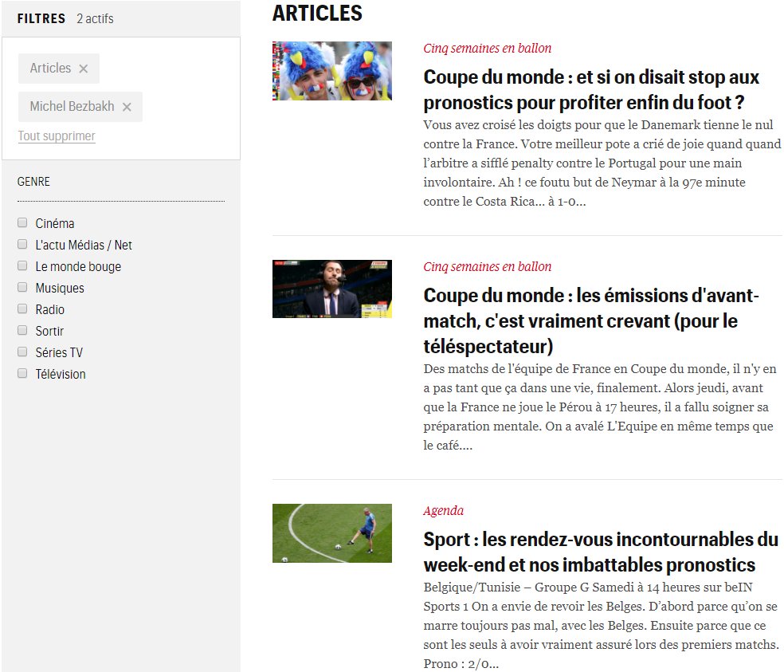Click the ARTICLES page heading
The height and width of the screenshot is (672, 784).
tap(317, 13)
